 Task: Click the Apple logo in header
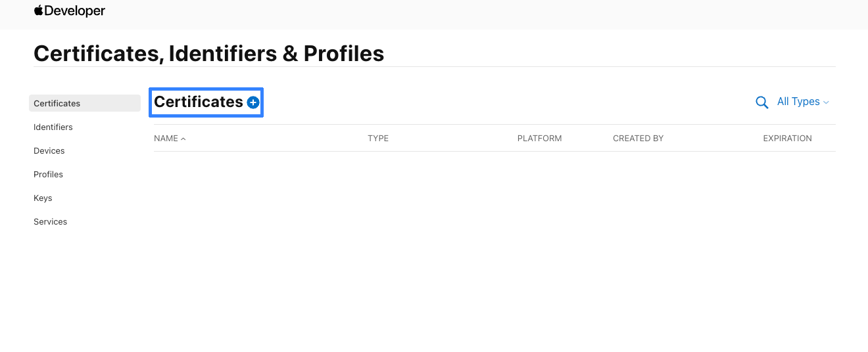pos(38,11)
